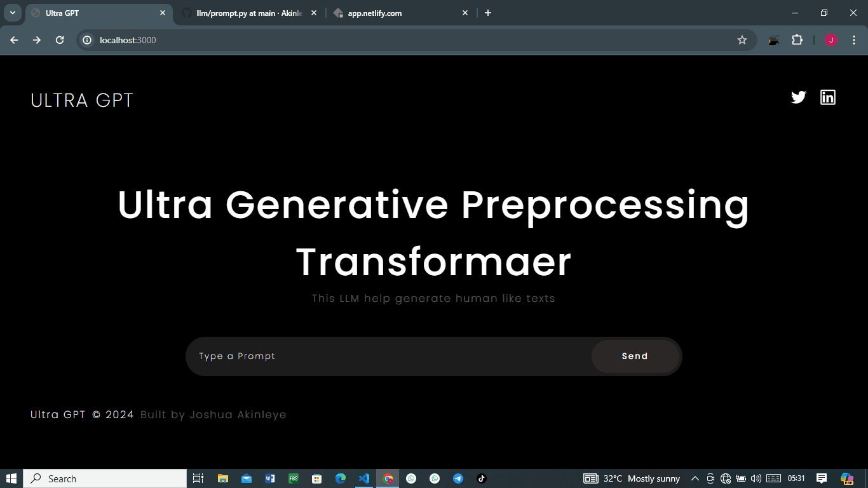Open the browser Extensions puzzle icon
This screenshot has width=868, height=488.
[x=797, y=40]
